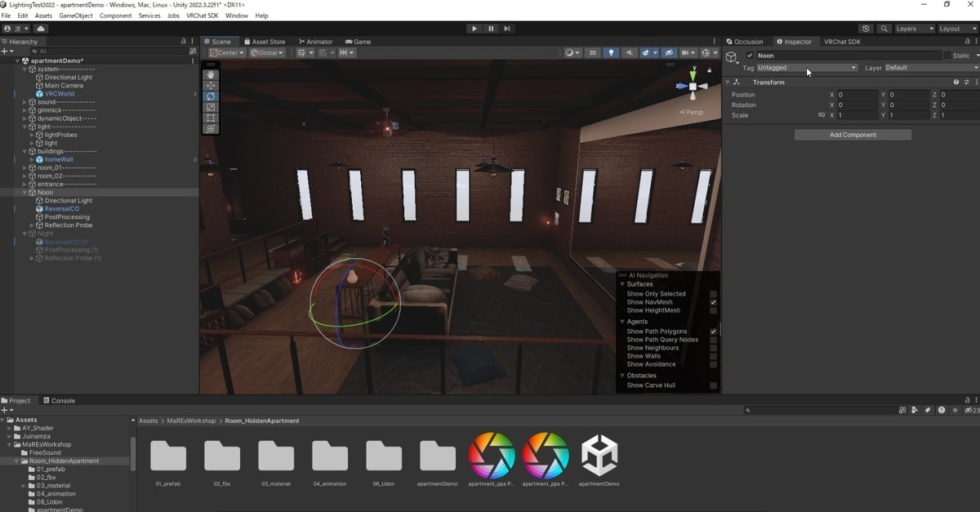The width and height of the screenshot is (980, 512).
Task: Click the Scale Y field
Action: 909,115
